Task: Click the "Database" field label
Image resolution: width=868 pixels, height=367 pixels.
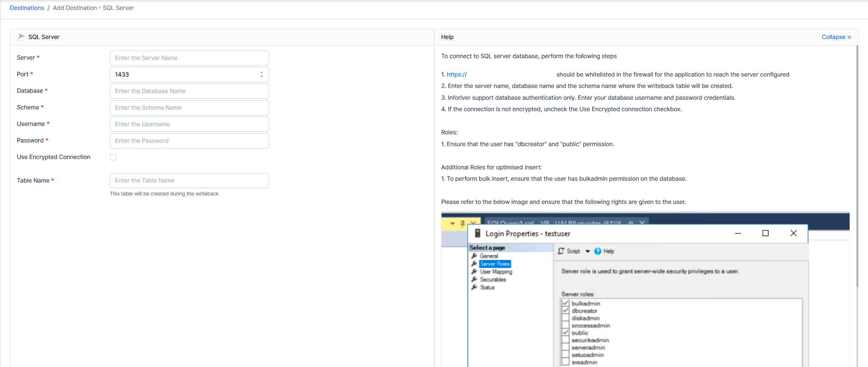Action: pos(30,91)
